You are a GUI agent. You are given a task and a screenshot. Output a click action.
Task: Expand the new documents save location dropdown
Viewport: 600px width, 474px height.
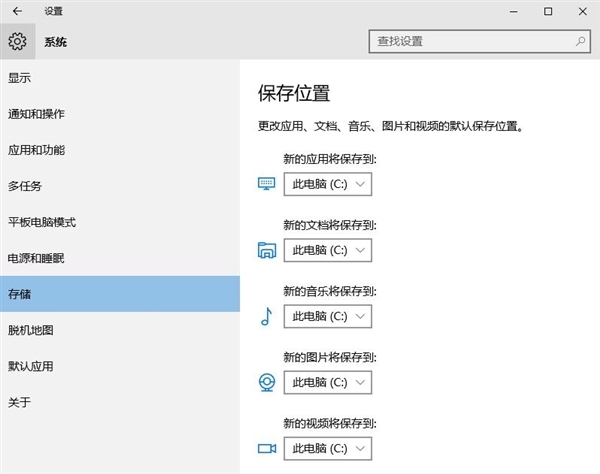tap(328, 250)
